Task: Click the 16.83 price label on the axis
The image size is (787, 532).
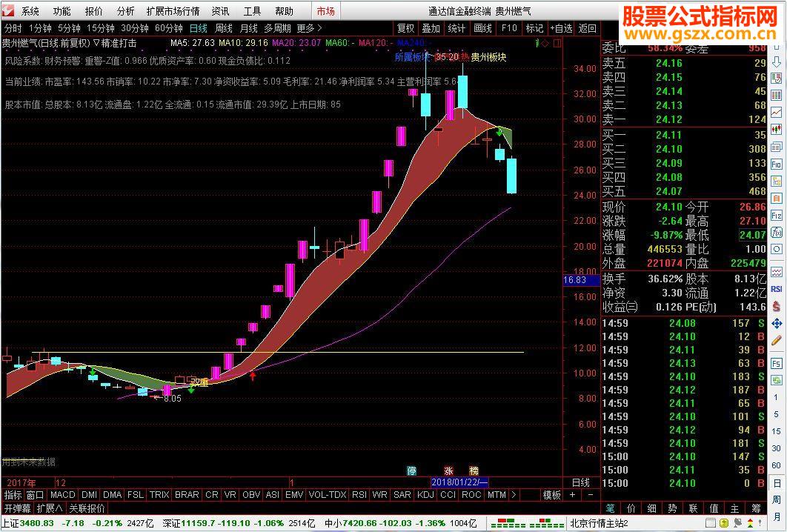Action: pos(581,279)
